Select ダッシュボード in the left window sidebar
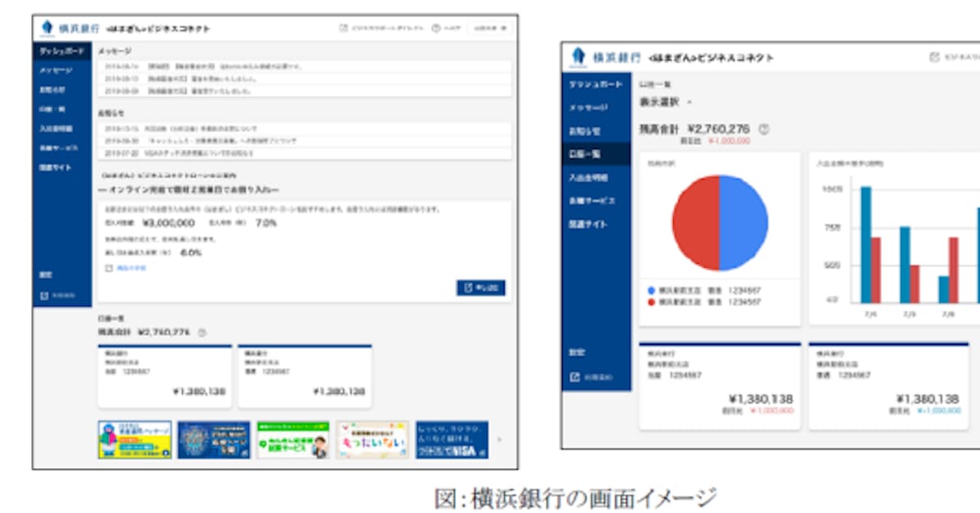Screen dimensions: 980x513 (x=62, y=51)
